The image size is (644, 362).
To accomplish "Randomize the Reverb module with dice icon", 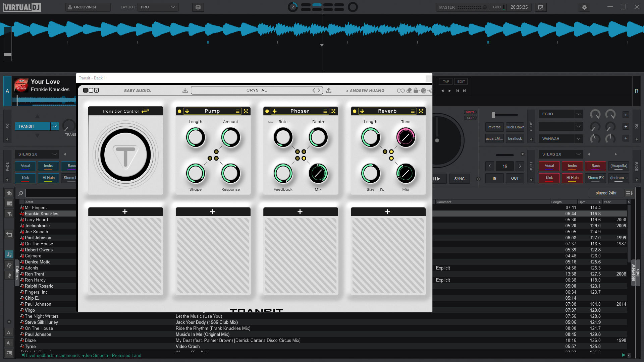I will (421, 111).
